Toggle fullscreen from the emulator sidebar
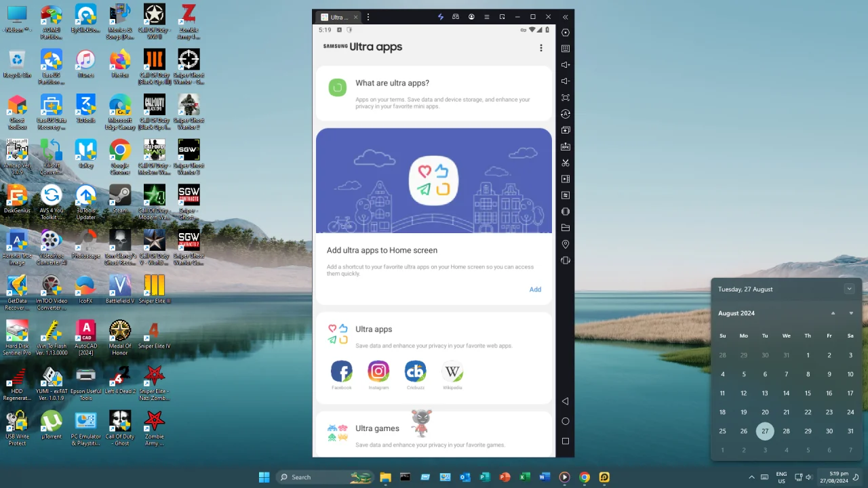The image size is (868, 488). [566, 98]
